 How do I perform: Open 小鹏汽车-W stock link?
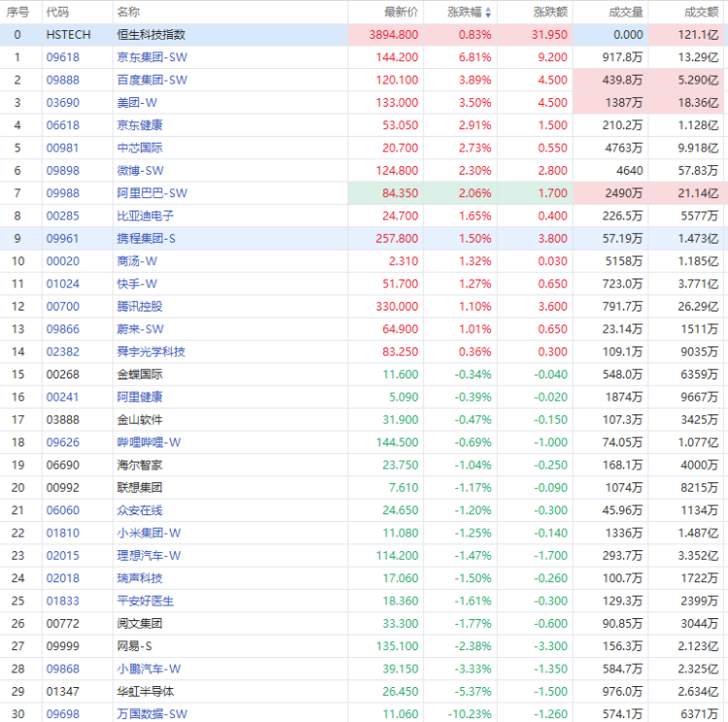pos(149,669)
